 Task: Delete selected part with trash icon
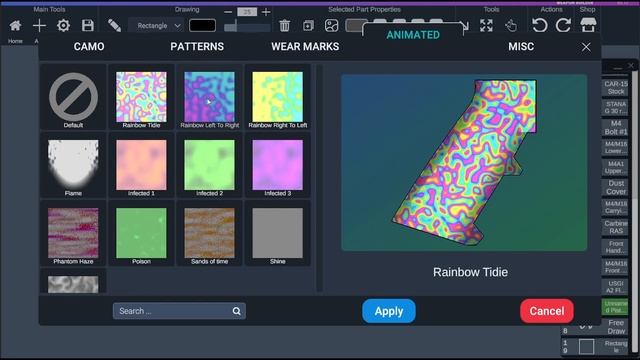click(x=284, y=26)
